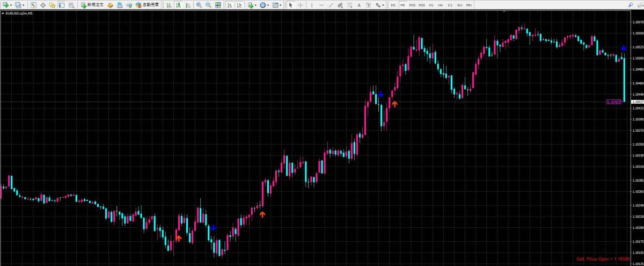
Task: Click the 1.10570 price on the axis
Action: (x=638, y=23)
